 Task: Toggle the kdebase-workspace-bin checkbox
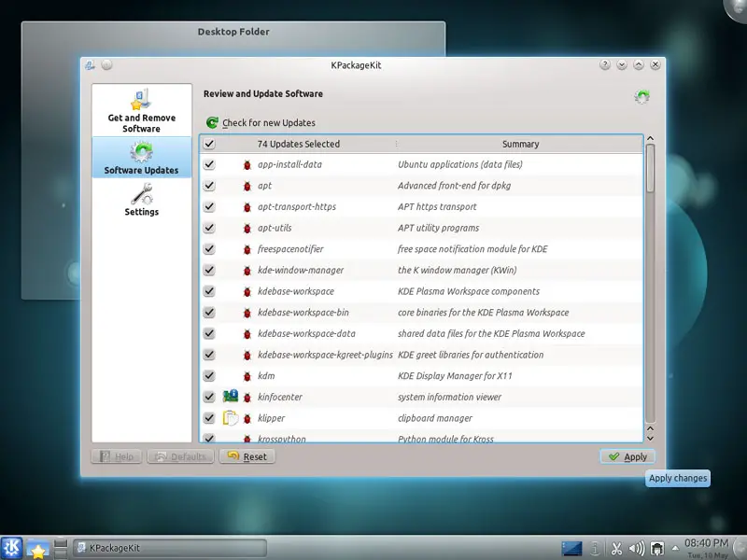pyautogui.click(x=209, y=313)
